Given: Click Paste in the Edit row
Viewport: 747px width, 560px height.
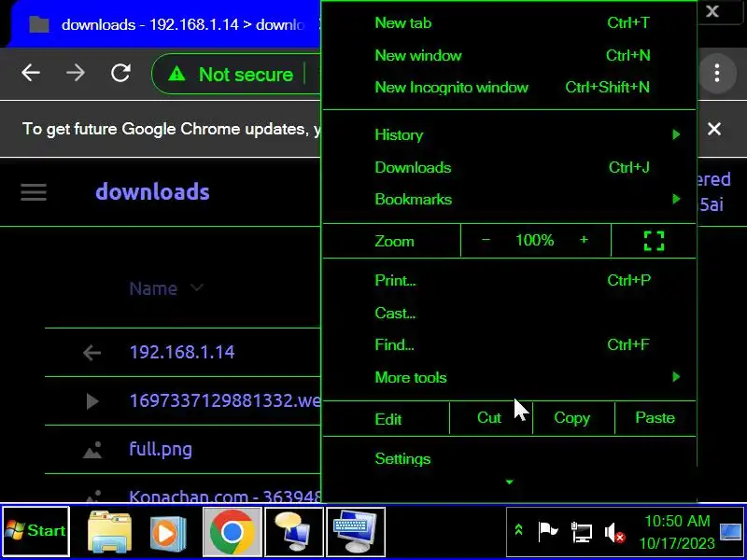Looking at the screenshot, I should click(x=655, y=418).
